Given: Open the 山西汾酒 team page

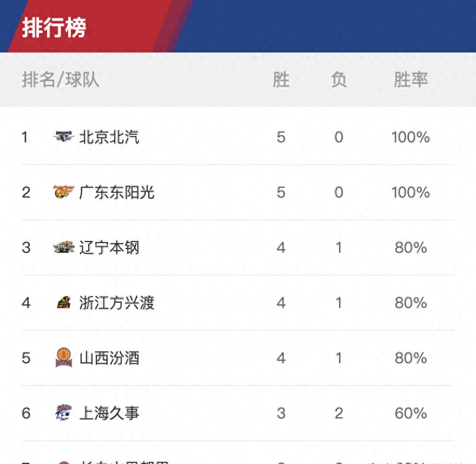Looking at the screenshot, I should [109, 358].
